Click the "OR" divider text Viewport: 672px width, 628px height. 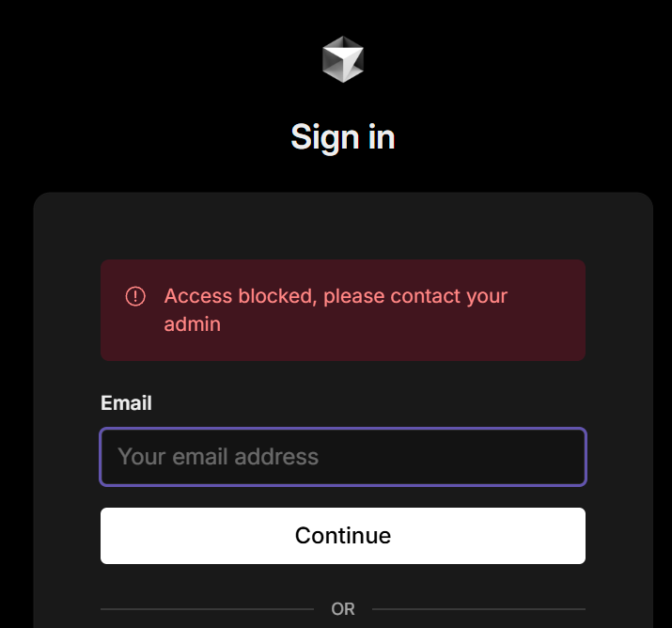point(343,609)
